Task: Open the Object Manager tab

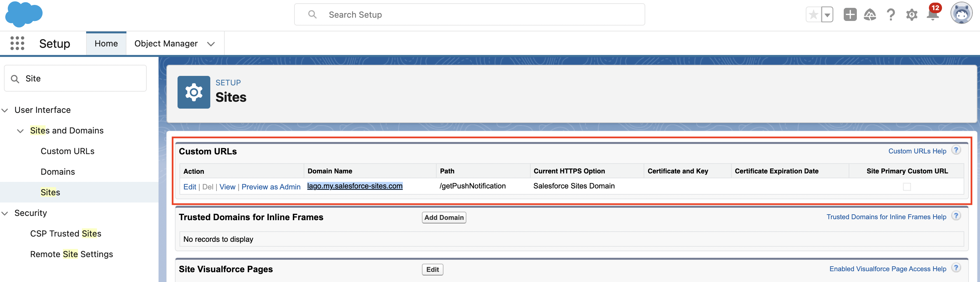Action: pos(166,43)
